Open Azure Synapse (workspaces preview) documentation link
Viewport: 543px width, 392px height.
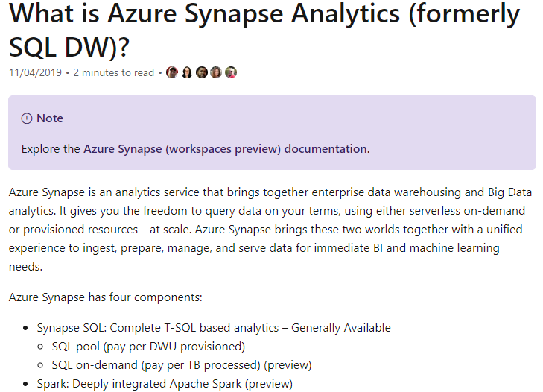tap(226, 149)
